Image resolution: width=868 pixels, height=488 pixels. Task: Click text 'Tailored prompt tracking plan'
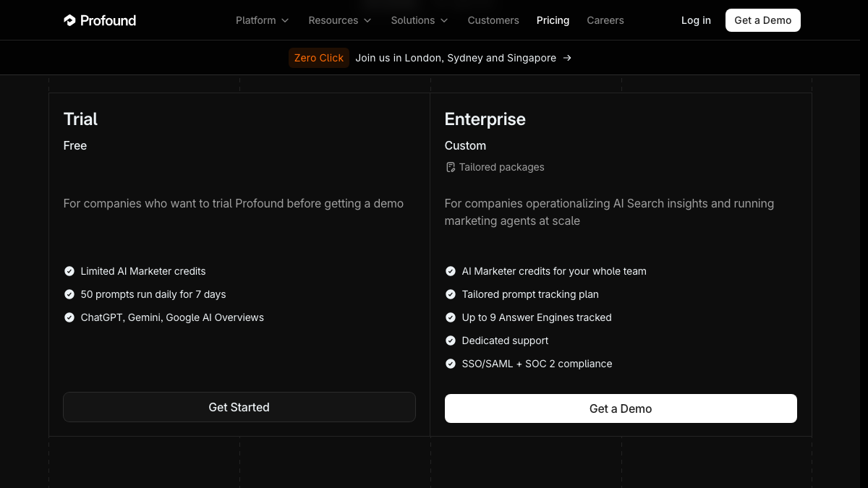point(530,294)
